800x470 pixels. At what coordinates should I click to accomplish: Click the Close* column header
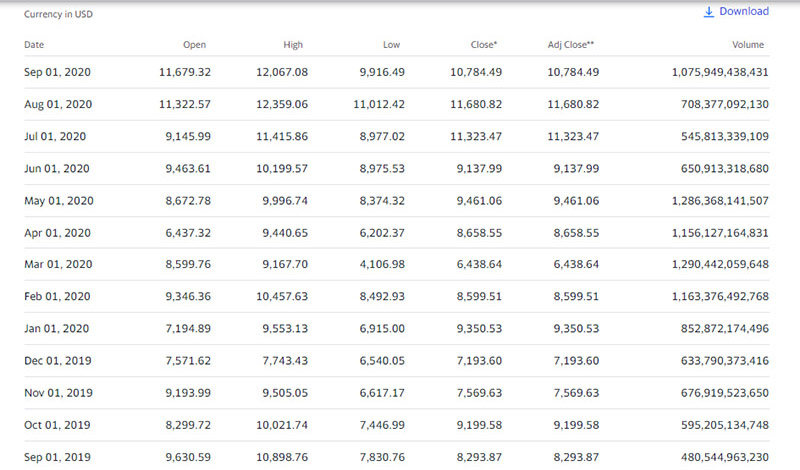pos(485,45)
